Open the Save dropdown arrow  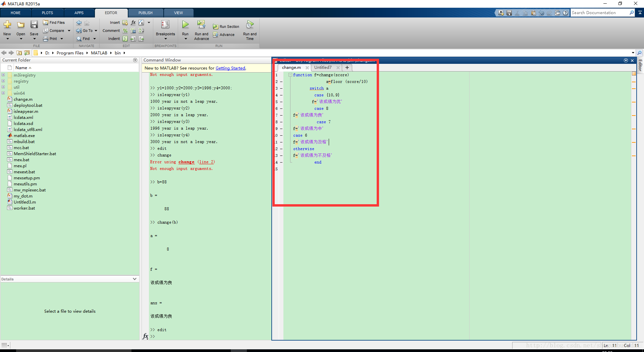34,39
